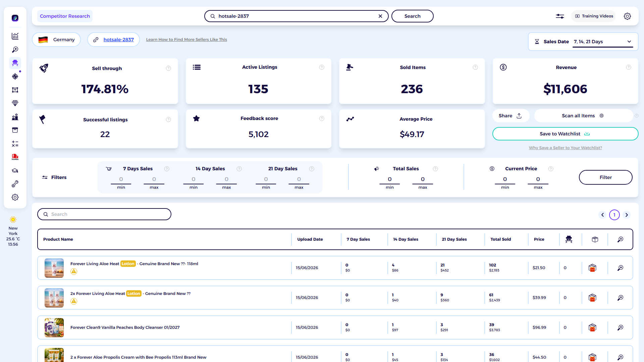This screenshot has width=644, height=362.
Task: Open the analytics chart sidebar icon
Action: (x=15, y=36)
